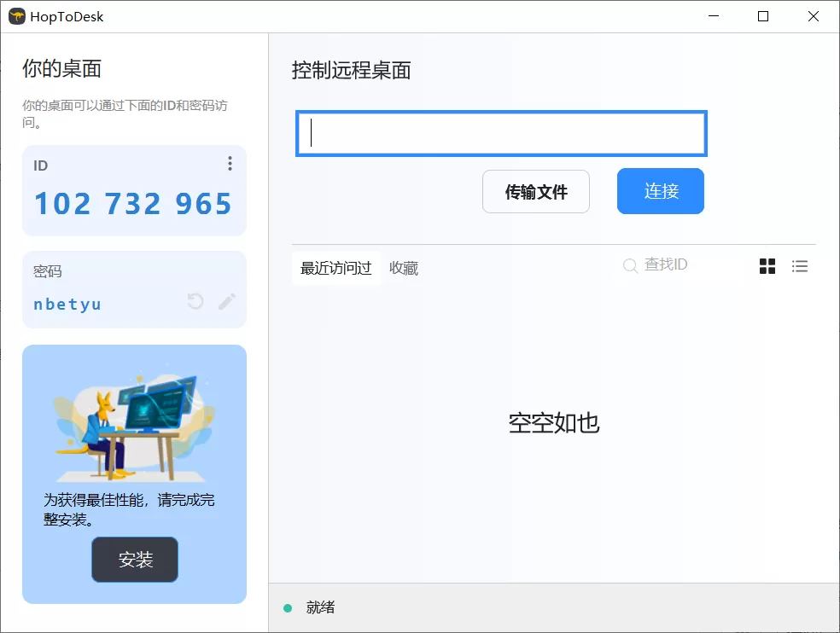Refresh the password with the circular arrow icon
This screenshot has height=633, width=840.
pyautogui.click(x=195, y=301)
